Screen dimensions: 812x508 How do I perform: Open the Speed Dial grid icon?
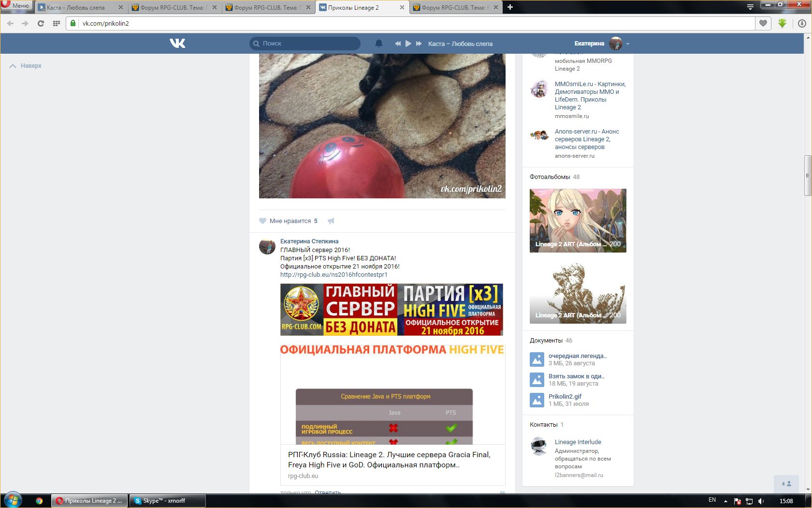pyautogui.click(x=56, y=23)
